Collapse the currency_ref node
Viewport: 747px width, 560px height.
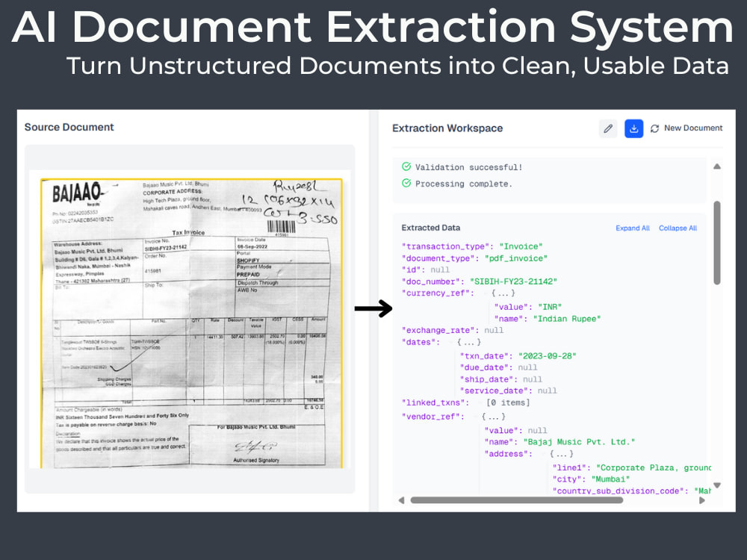coord(503,293)
